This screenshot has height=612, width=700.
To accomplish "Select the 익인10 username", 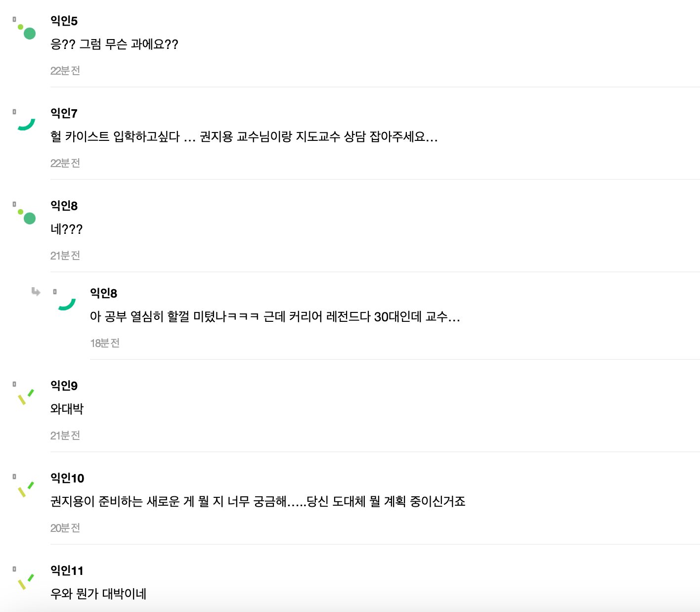I will (x=67, y=478).
